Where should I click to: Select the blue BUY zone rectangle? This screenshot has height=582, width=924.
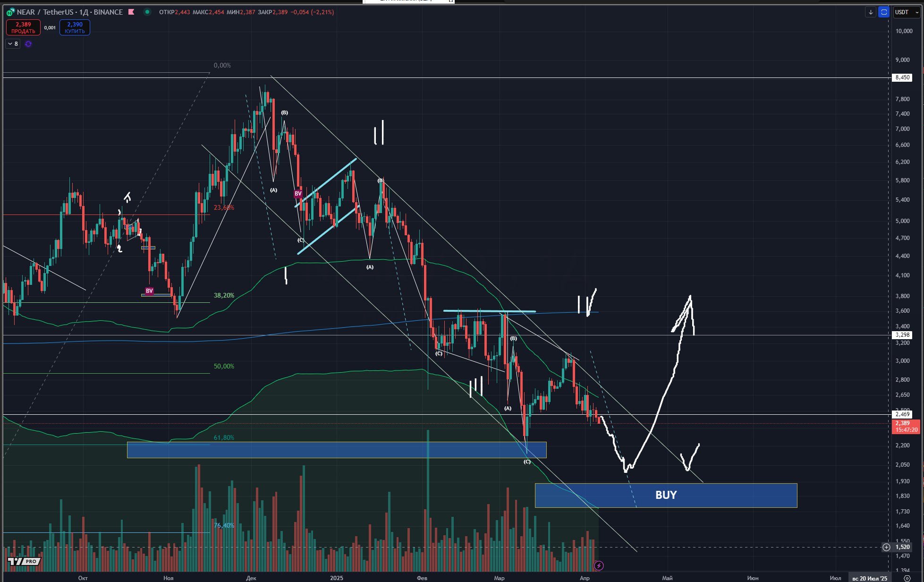tap(666, 495)
